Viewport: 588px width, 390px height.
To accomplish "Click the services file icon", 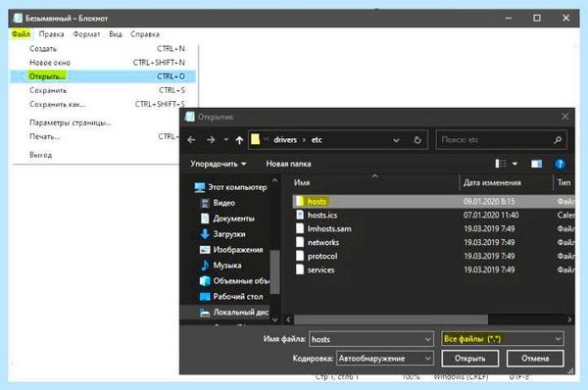I will click(x=300, y=269).
